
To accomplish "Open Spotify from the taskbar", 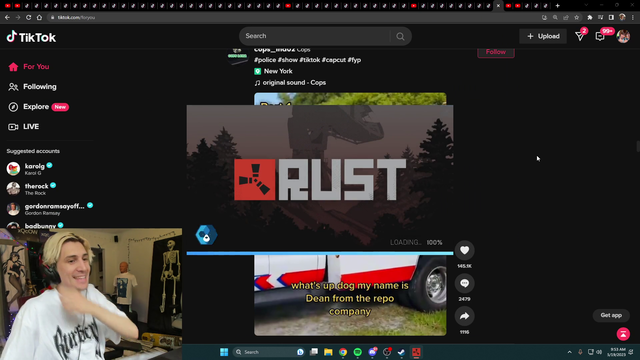I will pyautogui.click(x=358, y=352).
